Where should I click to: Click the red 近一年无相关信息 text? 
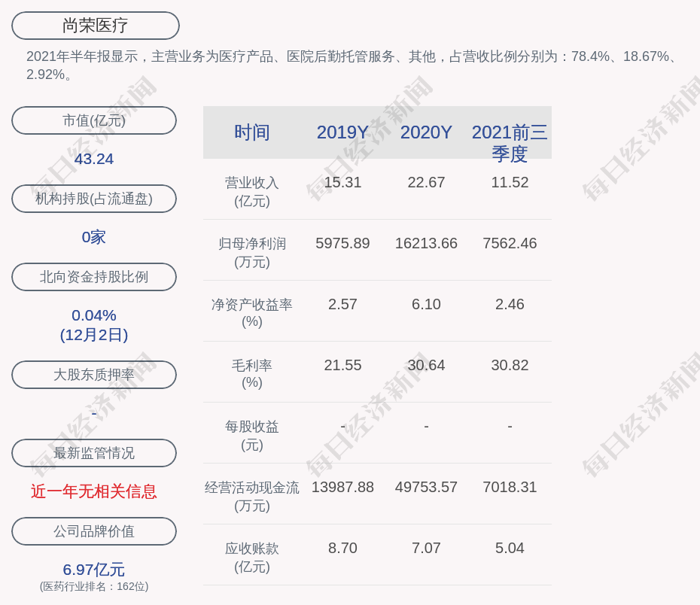pyautogui.click(x=94, y=491)
